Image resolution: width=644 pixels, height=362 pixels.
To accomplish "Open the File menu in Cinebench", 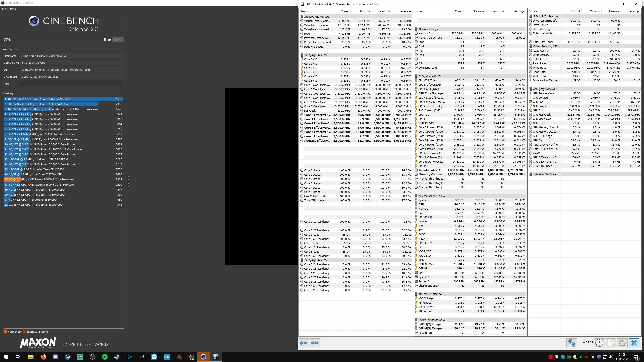I will click(x=4, y=9).
